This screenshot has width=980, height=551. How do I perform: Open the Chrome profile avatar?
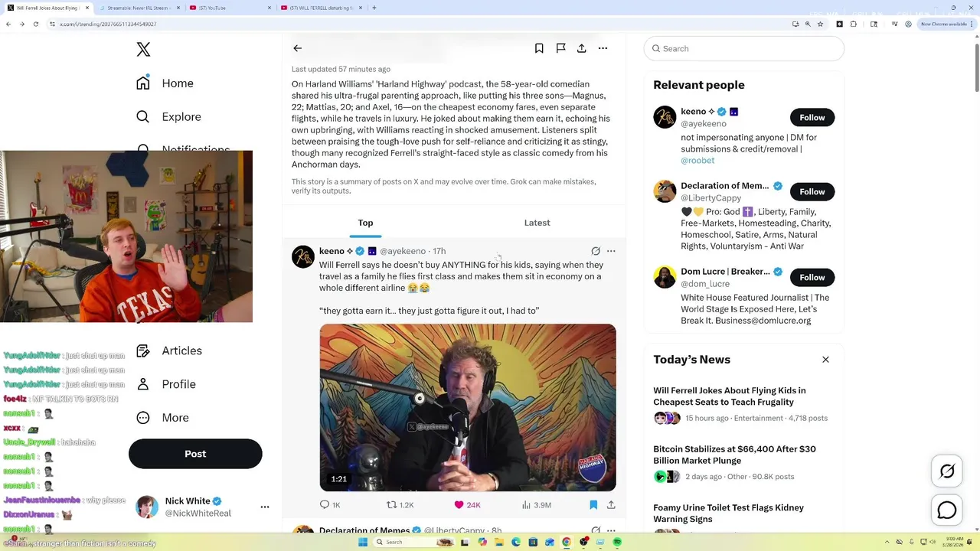click(908, 24)
